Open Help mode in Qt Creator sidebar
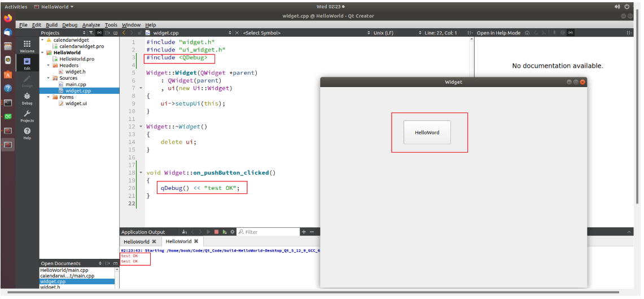The height and width of the screenshot is (299, 644). pyautogui.click(x=27, y=133)
